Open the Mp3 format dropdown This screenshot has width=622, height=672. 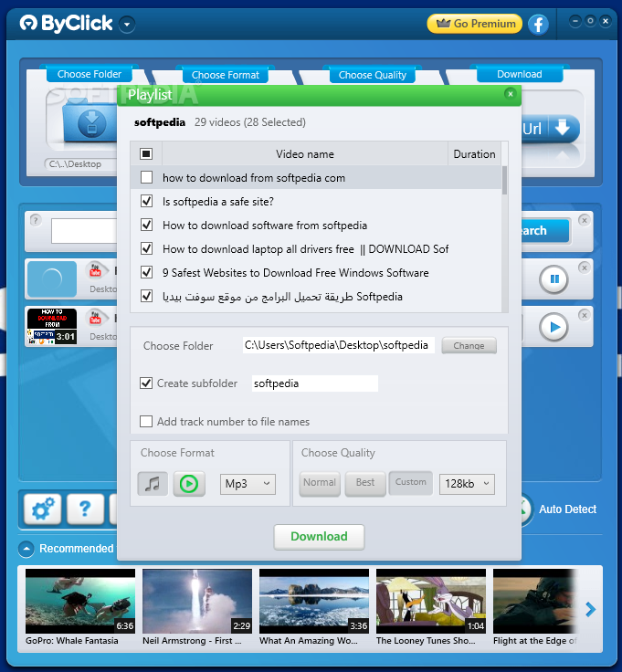248,484
